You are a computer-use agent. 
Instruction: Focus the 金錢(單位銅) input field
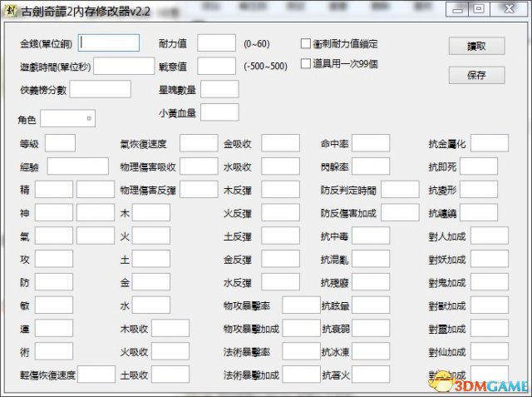pyautogui.click(x=109, y=42)
